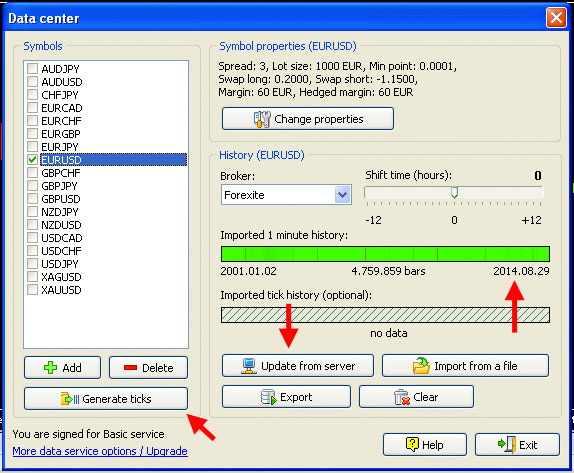Check the GBPUSD symbol box
The height and width of the screenshot is (473, 574).
pyautogui.click(x=33, y=199)
